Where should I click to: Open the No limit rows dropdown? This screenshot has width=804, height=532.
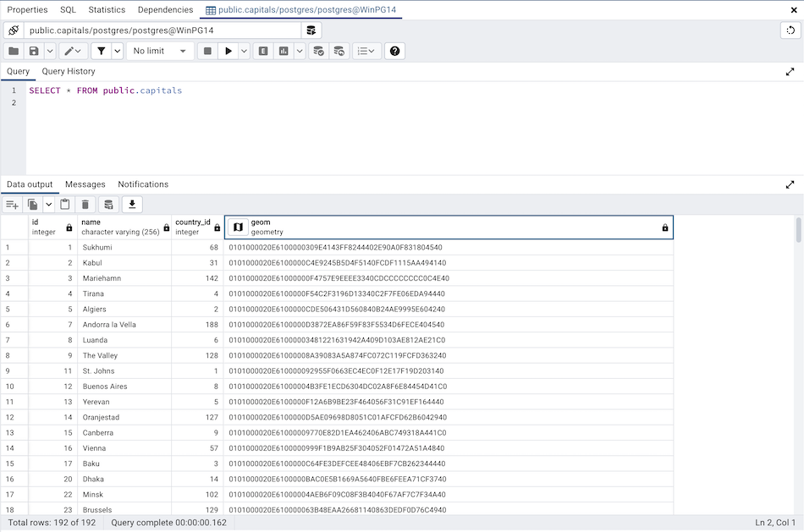coord(160,51)
